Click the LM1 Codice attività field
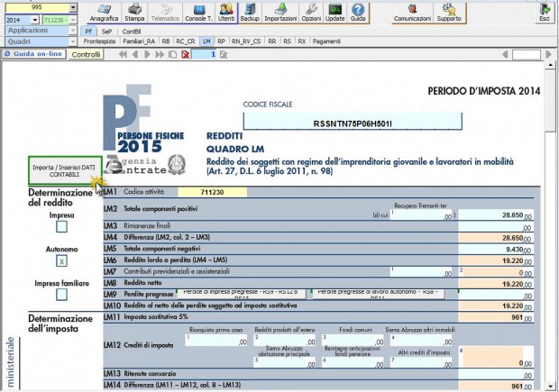 point(212,192)
